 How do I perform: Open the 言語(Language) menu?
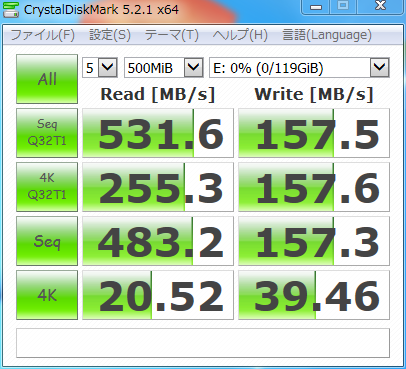pos(327,35)
